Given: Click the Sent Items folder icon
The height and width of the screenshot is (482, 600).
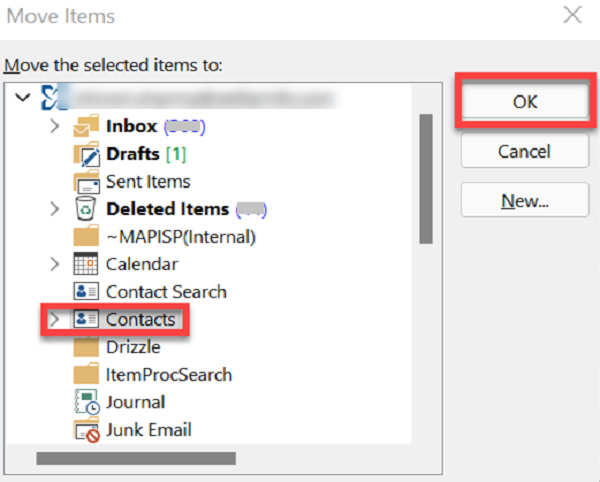Looking at the screenshot, I should click(x=86, y=181).
